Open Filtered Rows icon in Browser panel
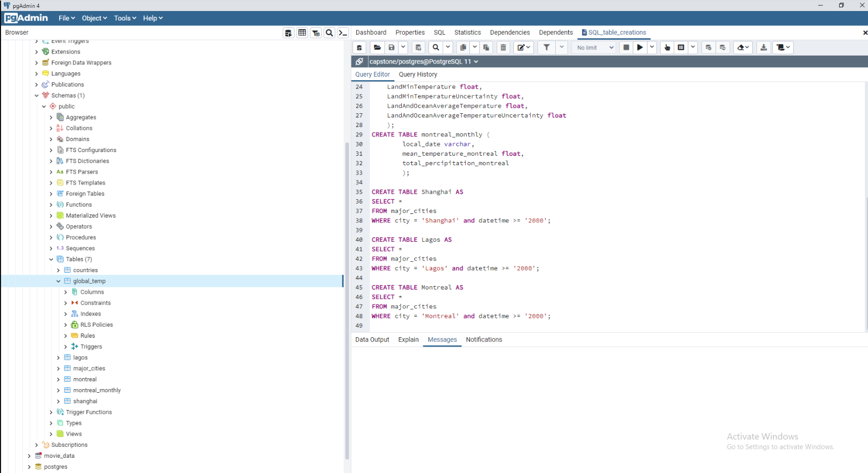Image resolution: width=868 pixels, height=473 pixels. tap(316, 33)
